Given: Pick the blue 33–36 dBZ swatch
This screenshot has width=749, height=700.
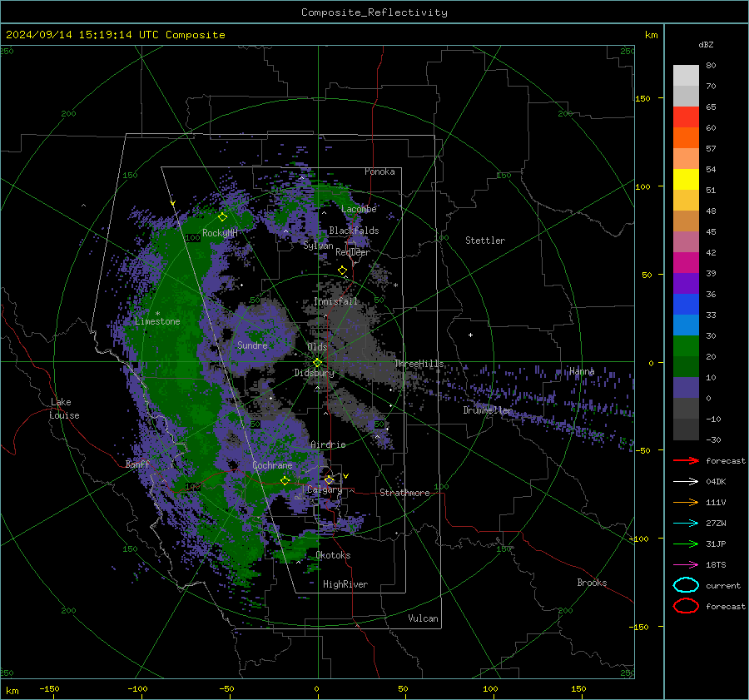Looking at the screenshot, I should [686, 304].
